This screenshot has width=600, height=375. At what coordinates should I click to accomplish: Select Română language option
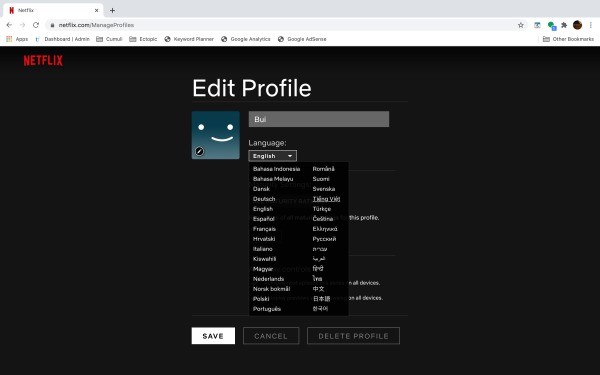323,169
